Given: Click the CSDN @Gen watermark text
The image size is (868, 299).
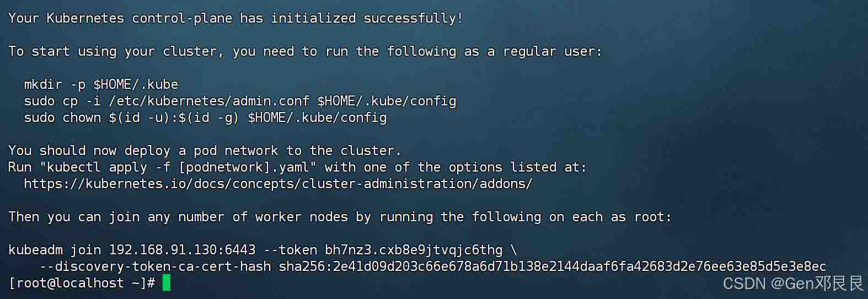Looking at the screenshot, I should click(792, 284).
